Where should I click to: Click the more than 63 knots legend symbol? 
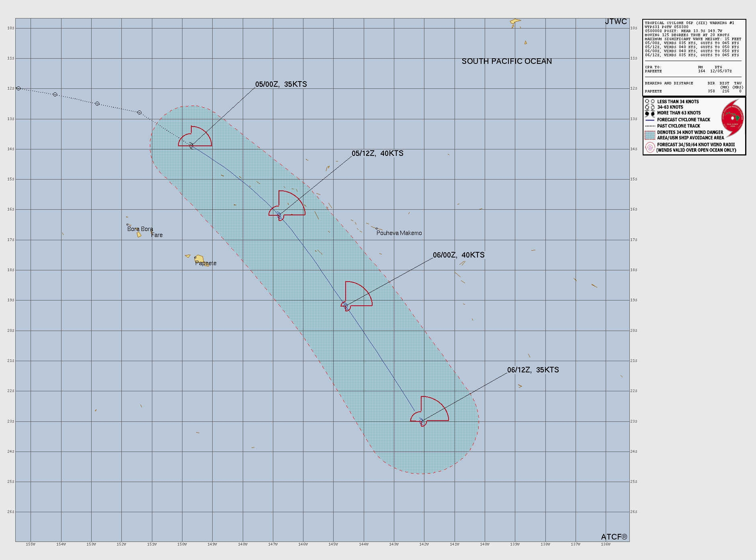(x=649, y=113)
